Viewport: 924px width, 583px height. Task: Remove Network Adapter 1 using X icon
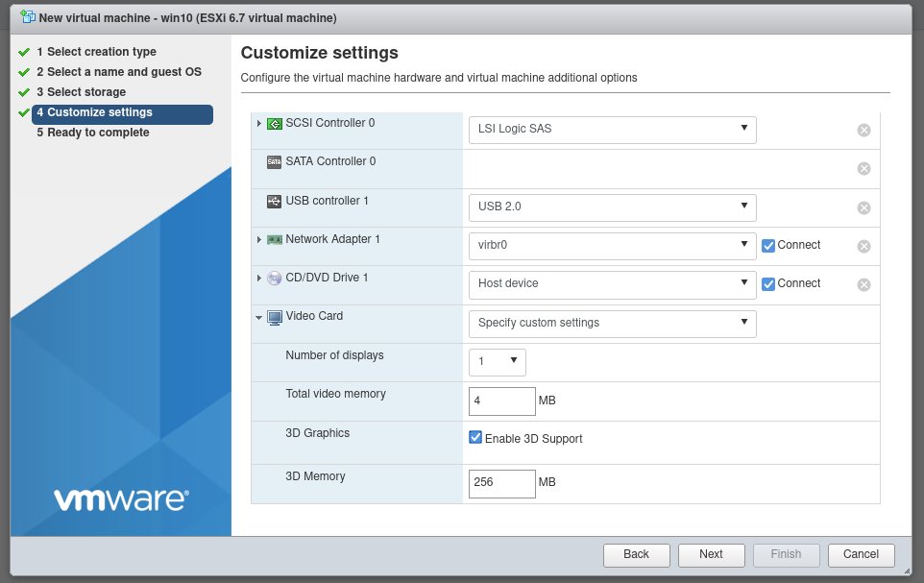tap(863, 247)
